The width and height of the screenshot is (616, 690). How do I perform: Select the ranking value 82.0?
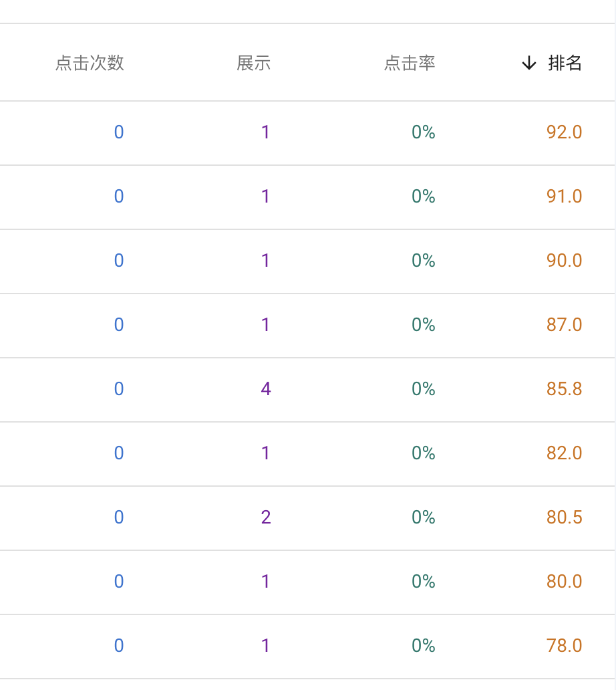point(564,453)
